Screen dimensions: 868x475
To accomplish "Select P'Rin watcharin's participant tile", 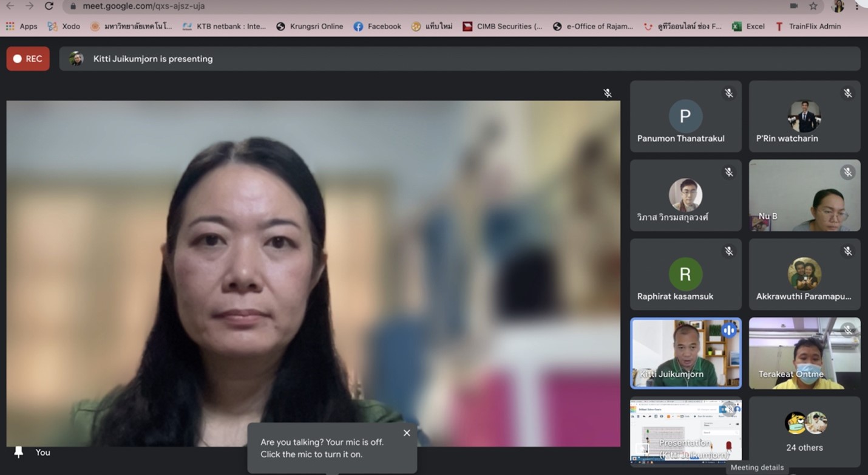I will [x=804, y=116].
